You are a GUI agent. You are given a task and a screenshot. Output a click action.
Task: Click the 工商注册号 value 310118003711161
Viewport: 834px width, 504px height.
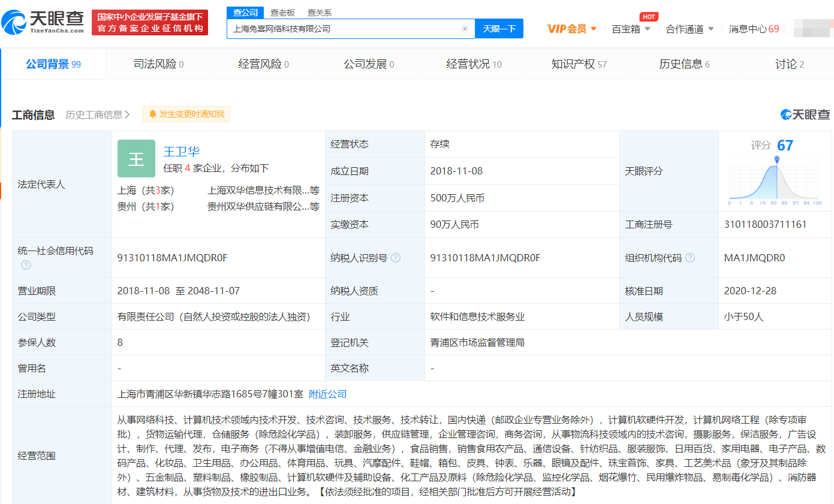click(x=766, y=225)
